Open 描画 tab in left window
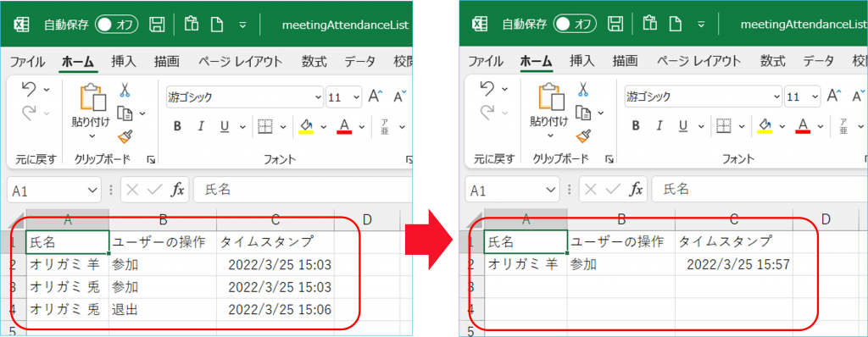The width and height of the screenshot is (868, 337). click(x=166, y=62)
